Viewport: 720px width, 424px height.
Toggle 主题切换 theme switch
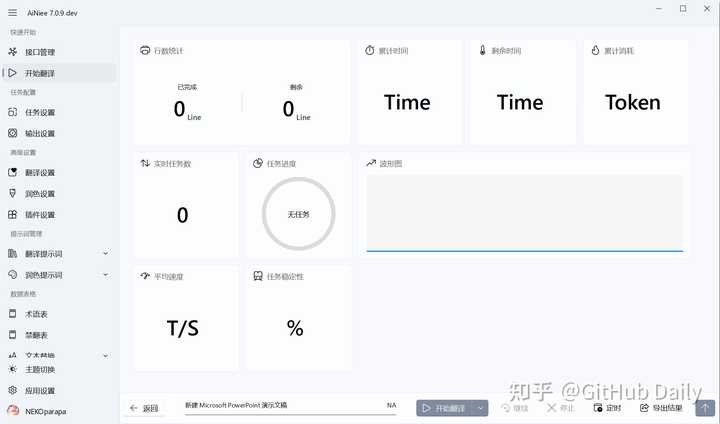[x=40, y=370]
